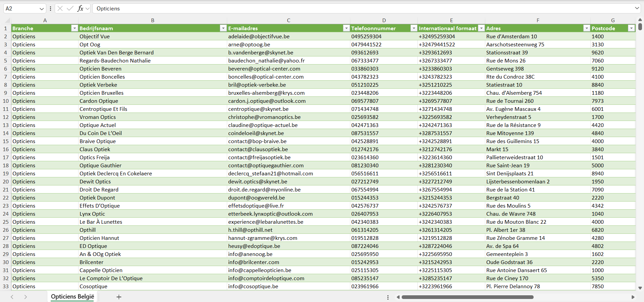This screenshot has width=644, height=302.
Task: Add a new sheet with plus icon
Action: coord(119,297)
